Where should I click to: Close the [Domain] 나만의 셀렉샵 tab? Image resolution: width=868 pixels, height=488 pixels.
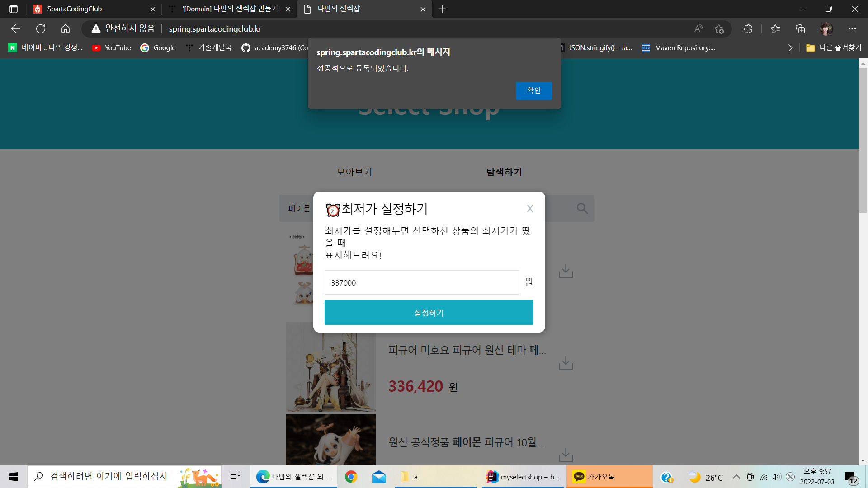tap(288, 9)
